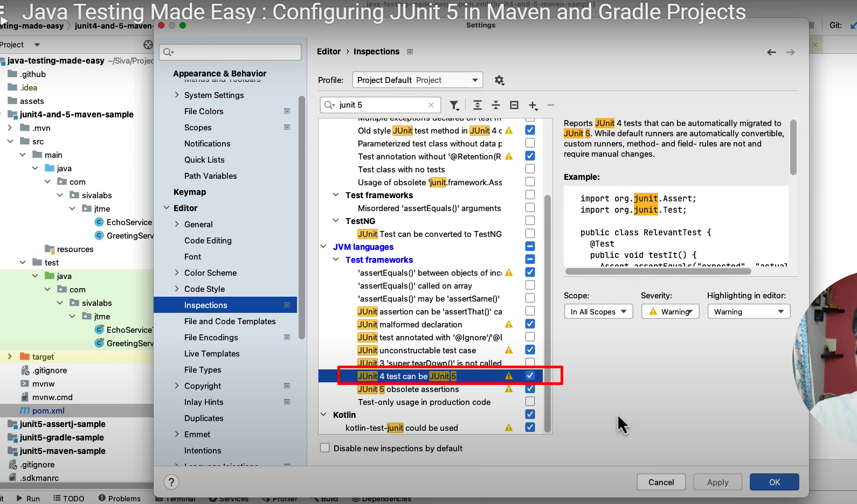Open the Problems tool window
Screen dimensions: 857x504
(x=120, y=499)
